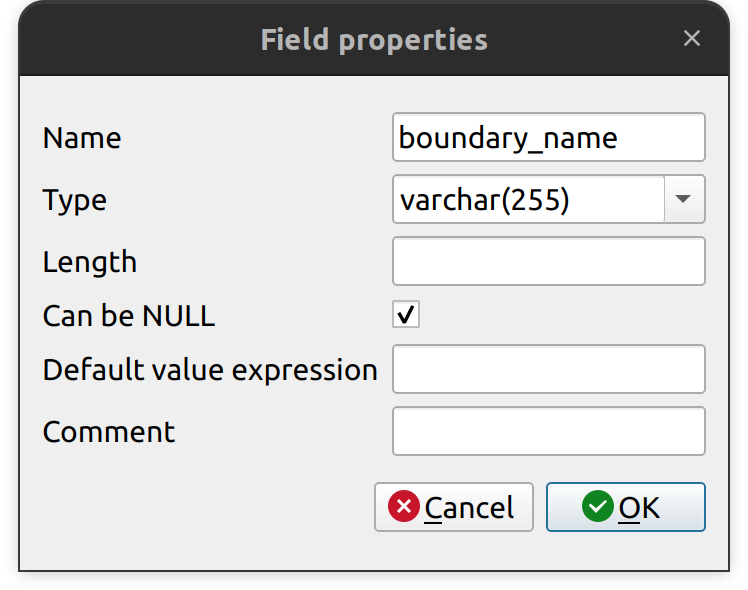Click the Default value expression label
This screenshot has height=590, width=748.
[x=210, y=370]
